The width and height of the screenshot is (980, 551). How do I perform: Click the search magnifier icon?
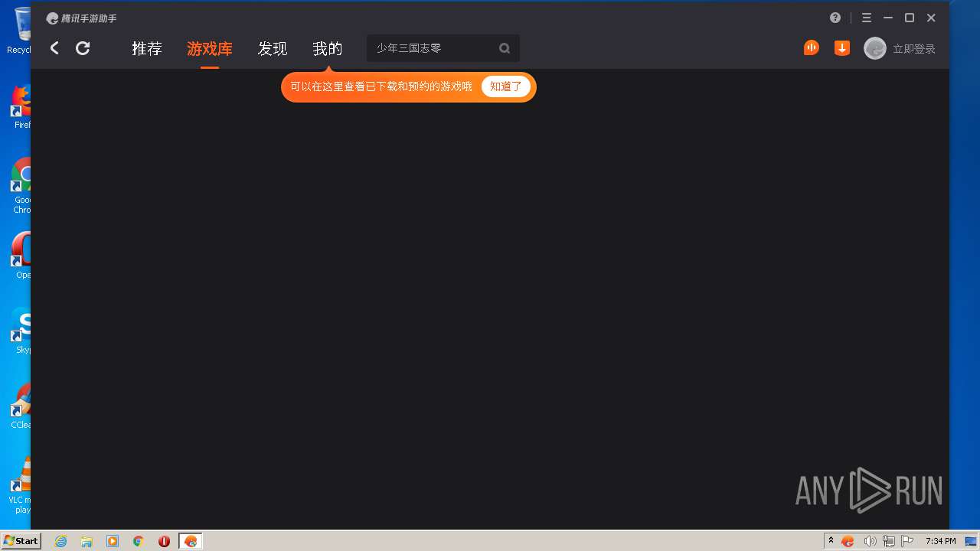click(x=505, y=48)
